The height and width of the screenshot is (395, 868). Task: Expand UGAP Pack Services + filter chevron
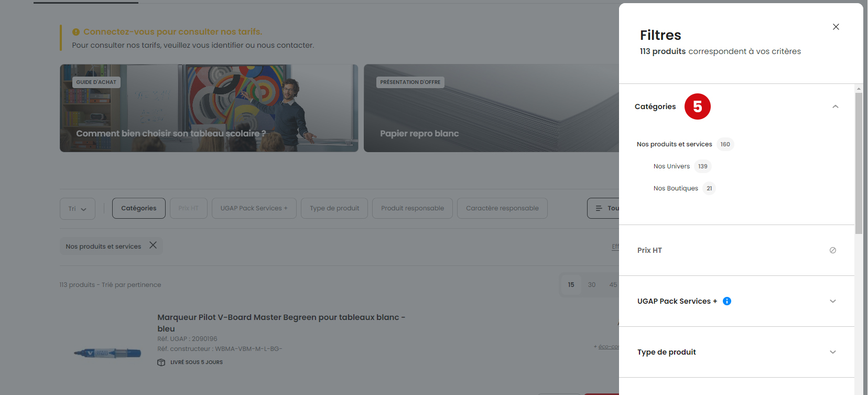pos(833,301)
